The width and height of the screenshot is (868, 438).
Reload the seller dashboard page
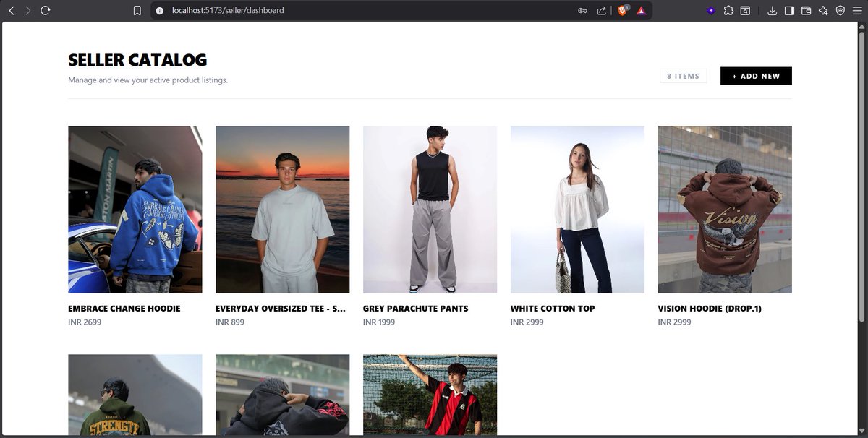pos(46,11)
